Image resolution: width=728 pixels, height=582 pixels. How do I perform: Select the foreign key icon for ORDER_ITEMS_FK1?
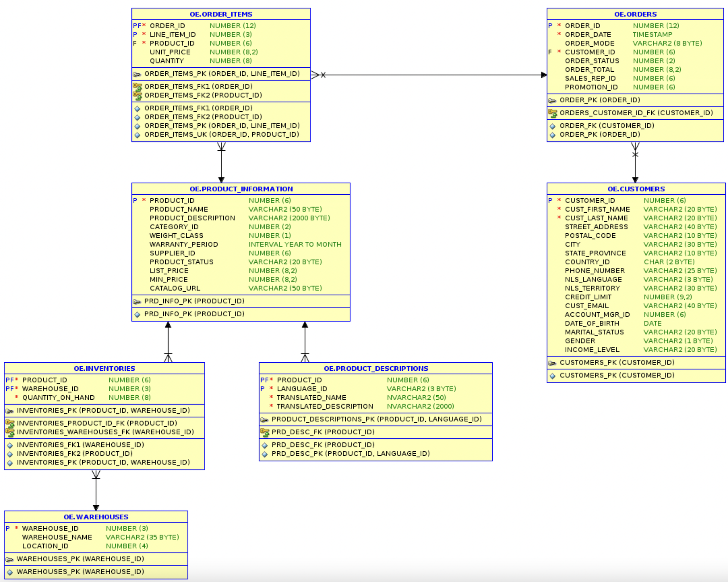[137, 87]
